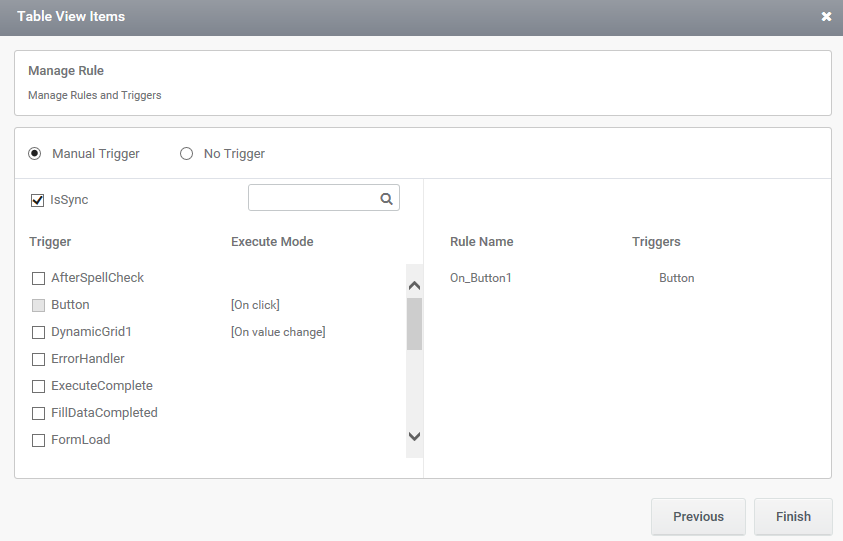
Task: Enable the ErrorHandler trigger checkbox
Action: pyautogui.click(x=38, y=359)
